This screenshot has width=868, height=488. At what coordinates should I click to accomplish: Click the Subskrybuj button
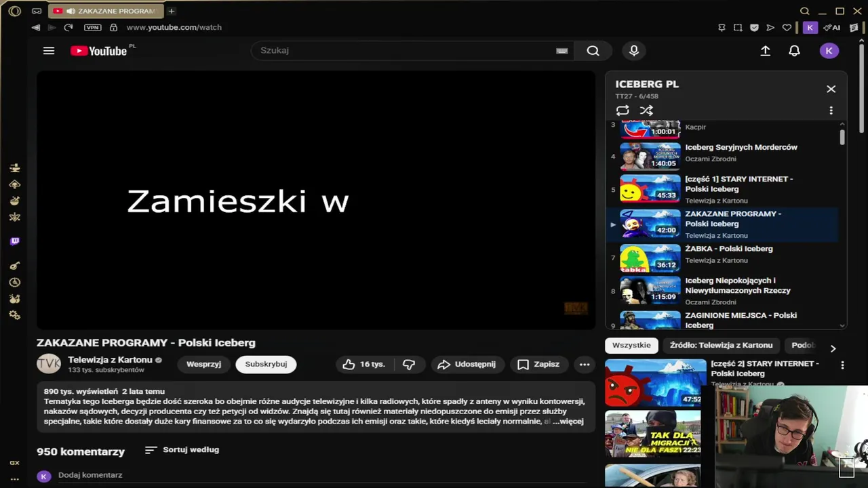click(x=266, y=364)
